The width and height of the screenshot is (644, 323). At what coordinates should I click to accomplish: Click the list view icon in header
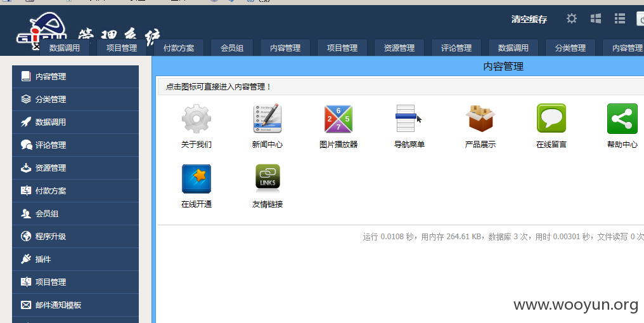(620, 18)
